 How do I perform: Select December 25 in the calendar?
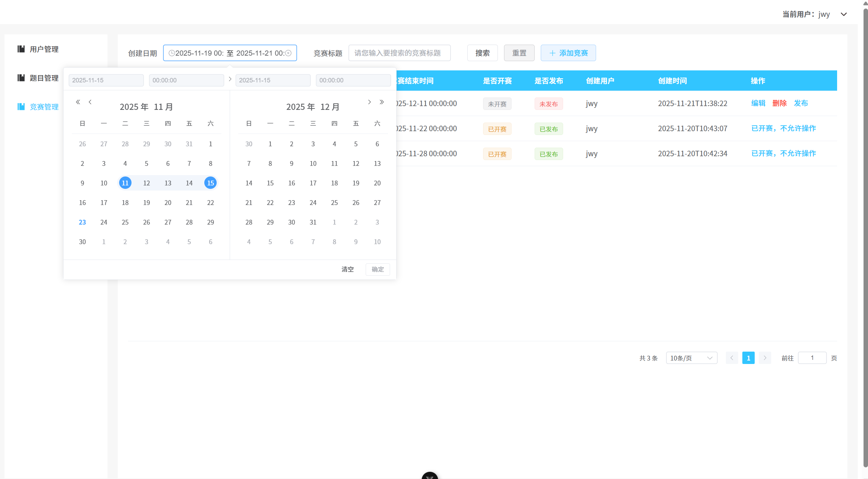[x=334, y=203]
